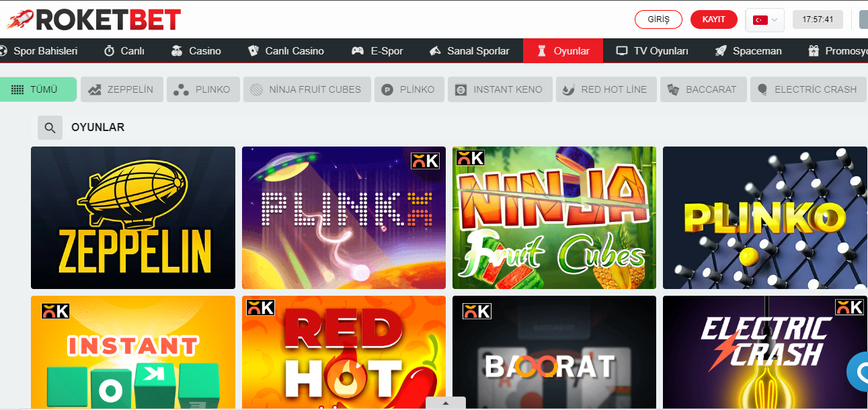The image size is (868, 410).
Task: Filter by ELECTRİC CRASH category
Action: coord(809,89)
